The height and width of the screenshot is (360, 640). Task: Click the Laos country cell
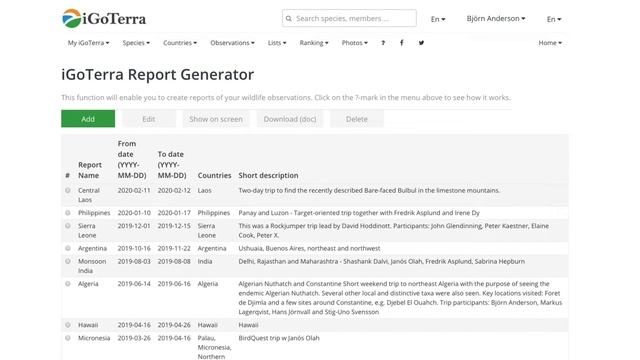coord(204,190)
